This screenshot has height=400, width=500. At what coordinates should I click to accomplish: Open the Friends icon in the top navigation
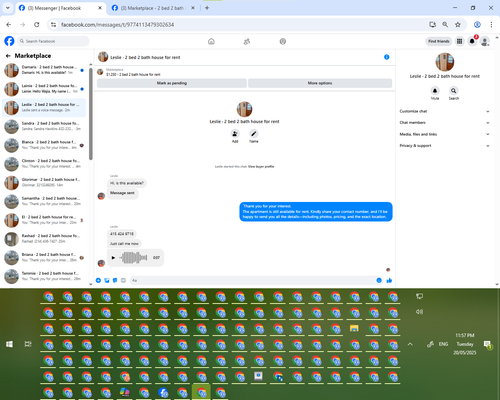247,41
